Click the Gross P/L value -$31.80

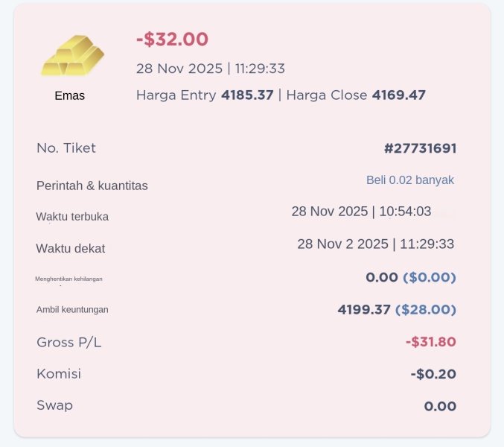click(430, 342)
